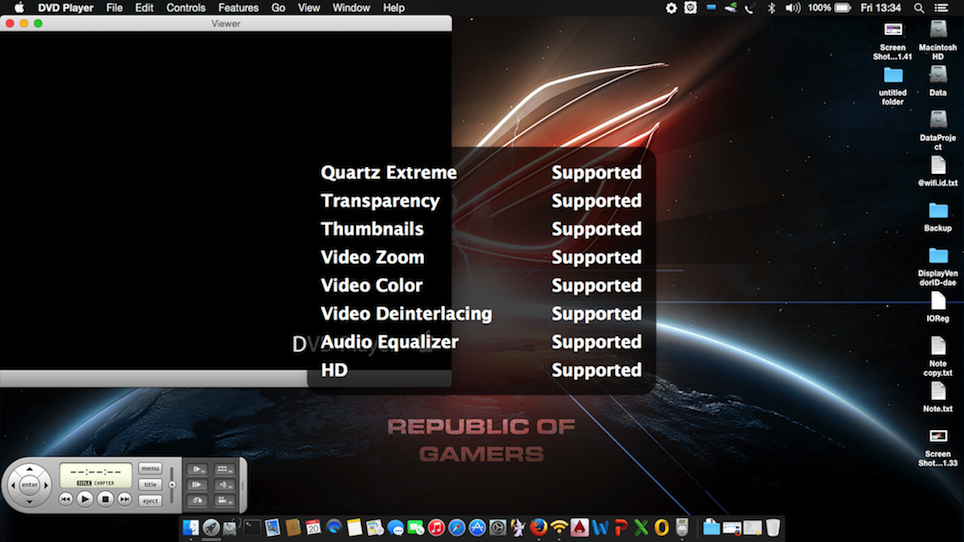Navigate left with the controller arrow pad
This screenshot has width=964, height=542.
point(14,485)
